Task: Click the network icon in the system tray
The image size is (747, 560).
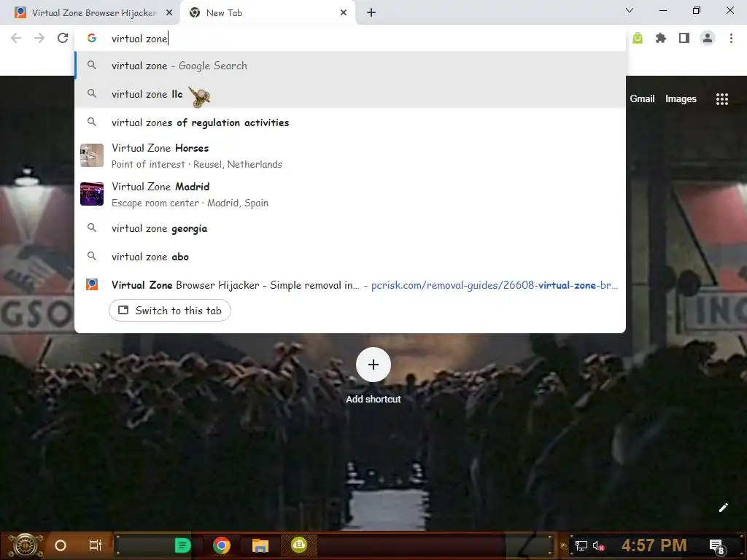Action: point(581,545)
